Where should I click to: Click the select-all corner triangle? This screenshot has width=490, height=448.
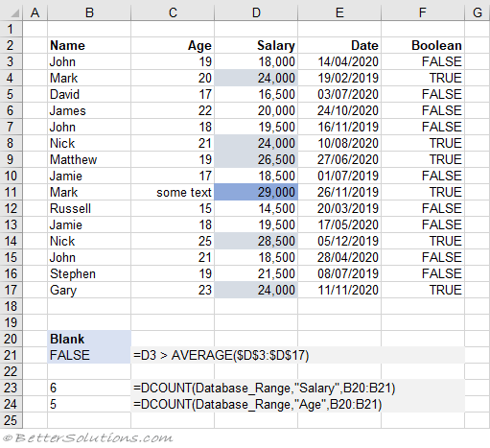[x=12, y=12]
